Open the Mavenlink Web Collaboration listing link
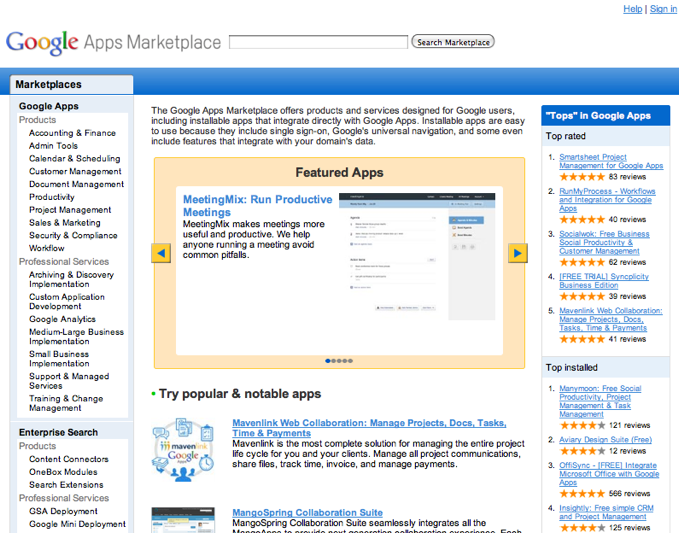The width and height of the screenshot is (679, 533). pos(369,428)
